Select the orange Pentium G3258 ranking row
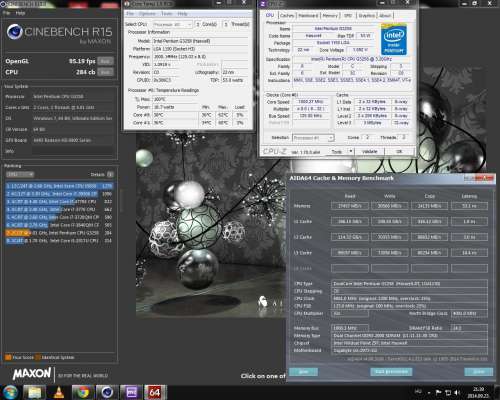500x400 pixels. (59, 233)
